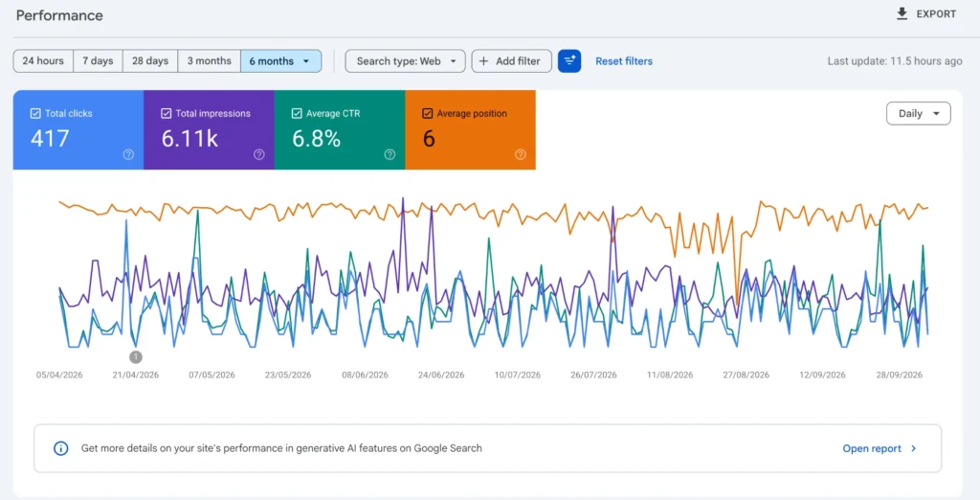Click the 12/09/2026 date label on axis

tap(822, 375)
